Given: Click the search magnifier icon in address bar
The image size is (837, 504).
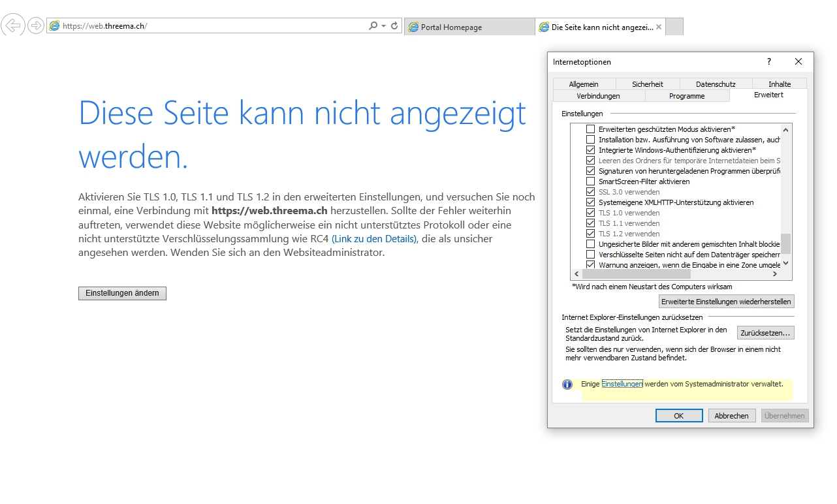Looking at the screenshot, I should coord(373,26).
